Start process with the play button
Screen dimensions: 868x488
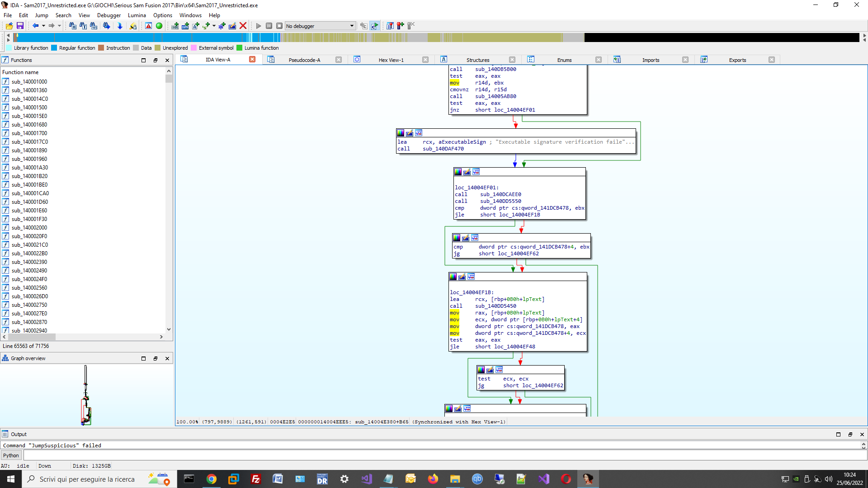259,26
